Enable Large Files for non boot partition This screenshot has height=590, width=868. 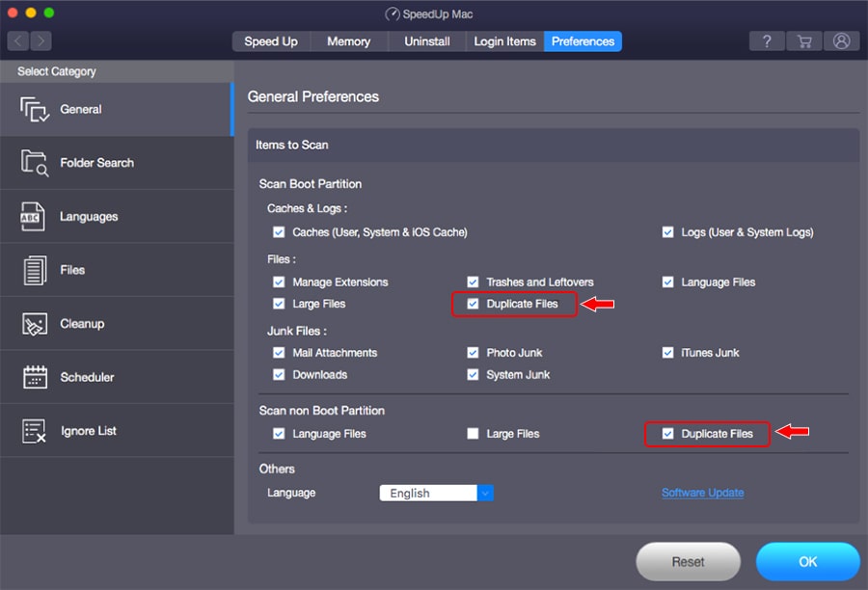click(x=473, y=434)
